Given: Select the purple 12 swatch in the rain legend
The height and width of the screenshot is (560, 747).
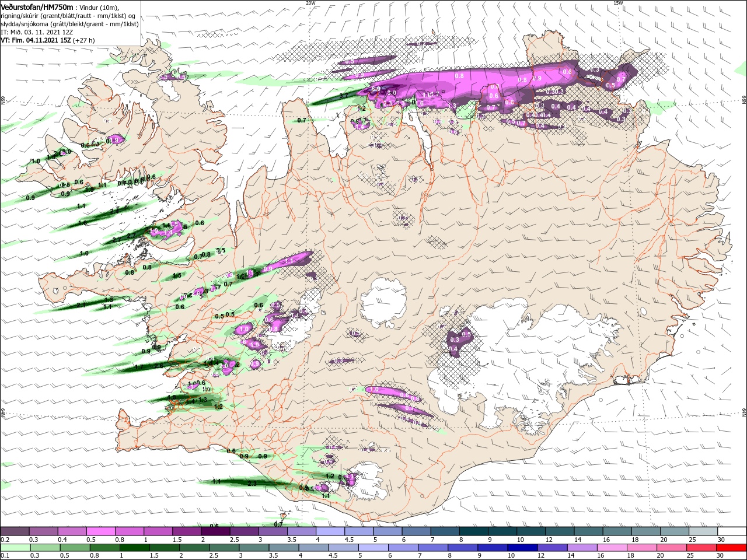Looking at the screenshot, I should click(x=553, y=548).
